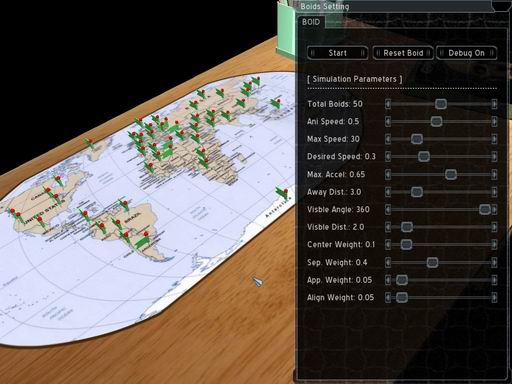
Task: Click the Visble Angle slider thumb
Action: 485,210
